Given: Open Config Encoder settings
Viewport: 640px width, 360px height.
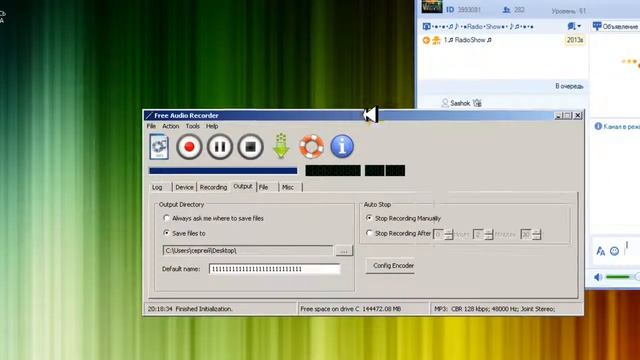Looking at the screenshot, I should (391, 265).
